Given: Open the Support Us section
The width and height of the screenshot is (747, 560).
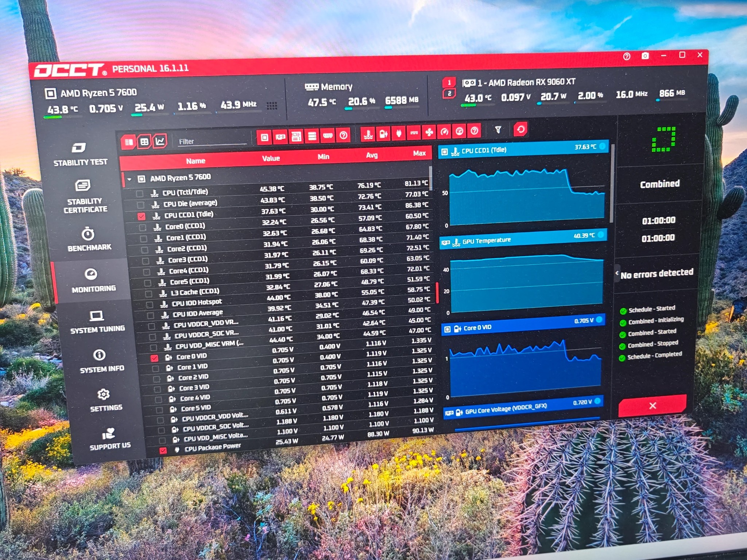Looking at the screenshot, I should pos(109,439).
